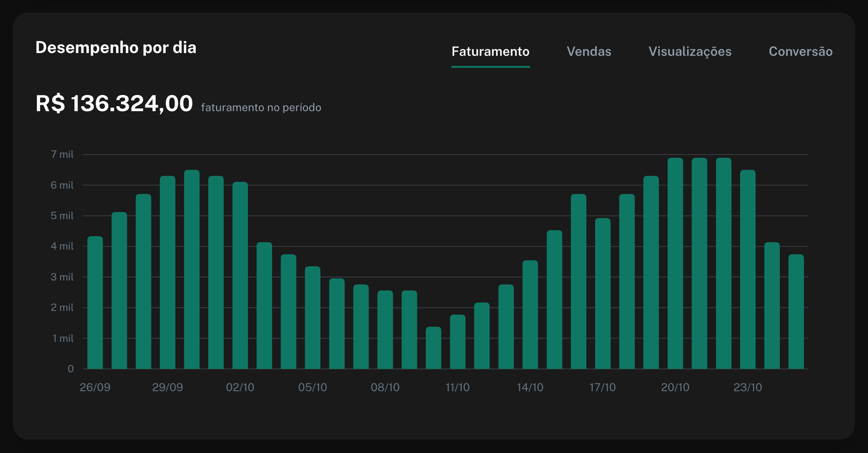Show the Conversão tab
This screenshot has width=868, height=453.
click(801, 52)
